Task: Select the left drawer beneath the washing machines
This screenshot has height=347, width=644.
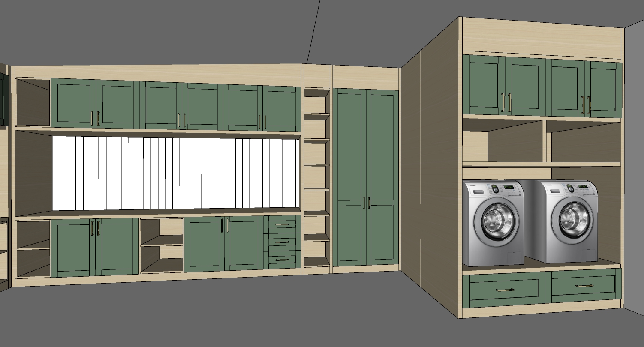Action: click(504, 290)
